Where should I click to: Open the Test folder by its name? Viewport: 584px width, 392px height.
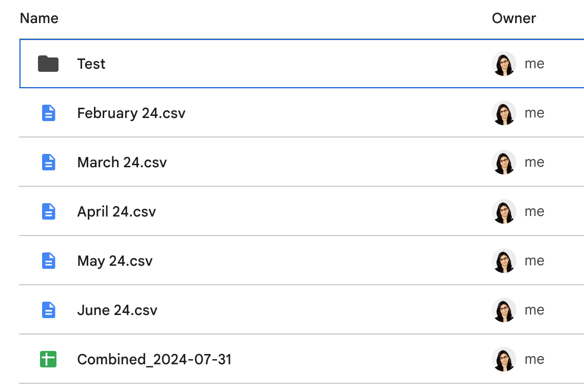click(91, 64)
